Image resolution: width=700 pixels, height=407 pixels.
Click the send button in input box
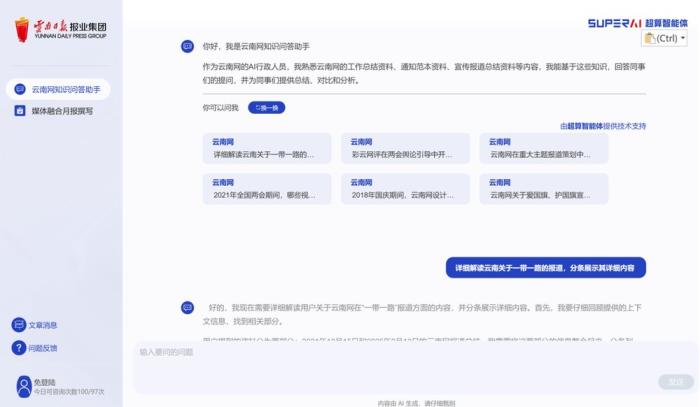click(x=675, y=381)
